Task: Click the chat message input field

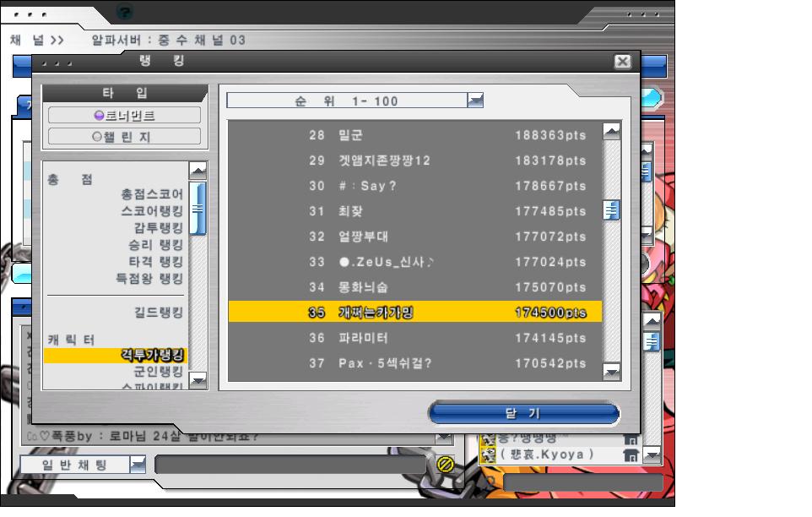Action: [x=290, y=465]
